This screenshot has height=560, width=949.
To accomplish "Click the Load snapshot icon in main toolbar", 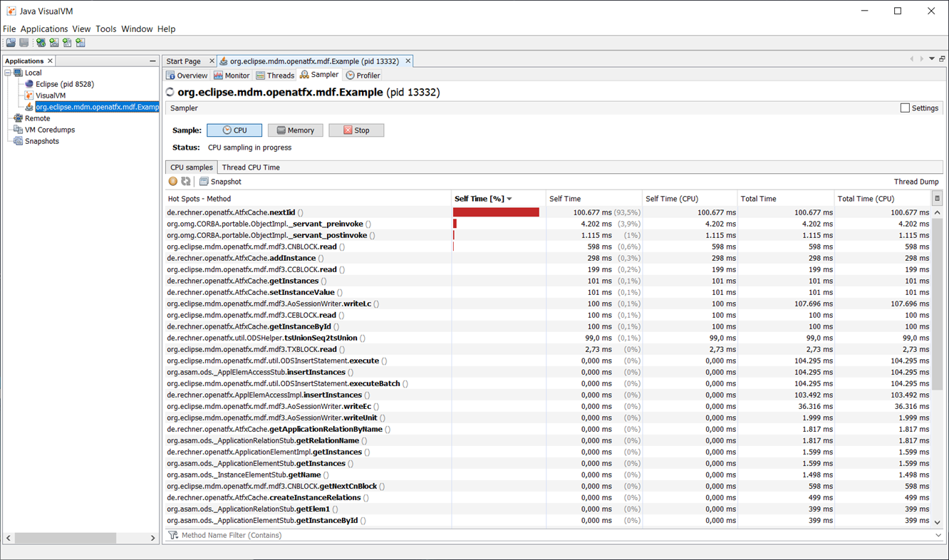I will (11, 43).
